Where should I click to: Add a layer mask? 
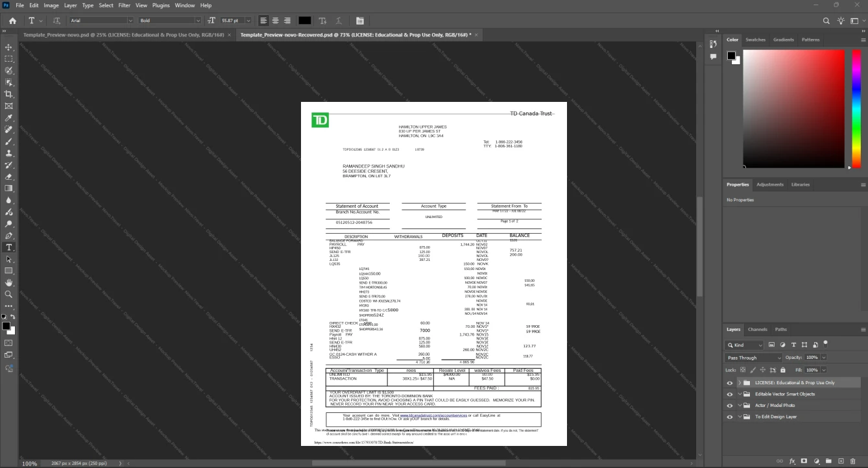(x=804, y=461)
